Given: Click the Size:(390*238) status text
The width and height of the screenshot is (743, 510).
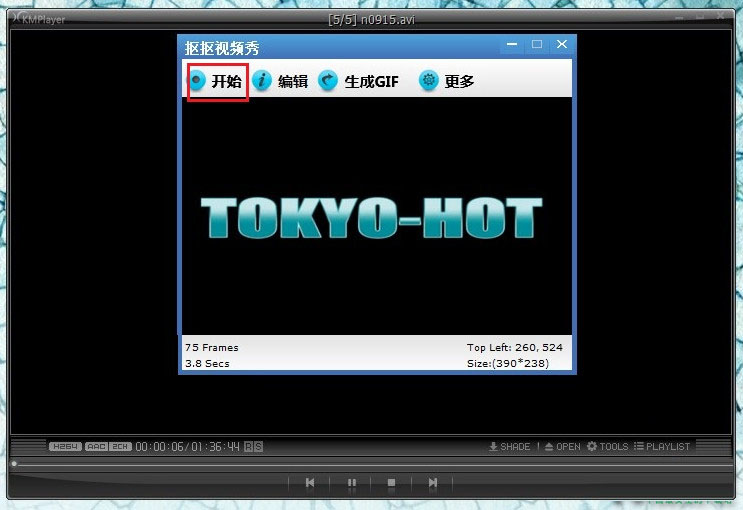Looking at the screenshot, I should point(507,364).
